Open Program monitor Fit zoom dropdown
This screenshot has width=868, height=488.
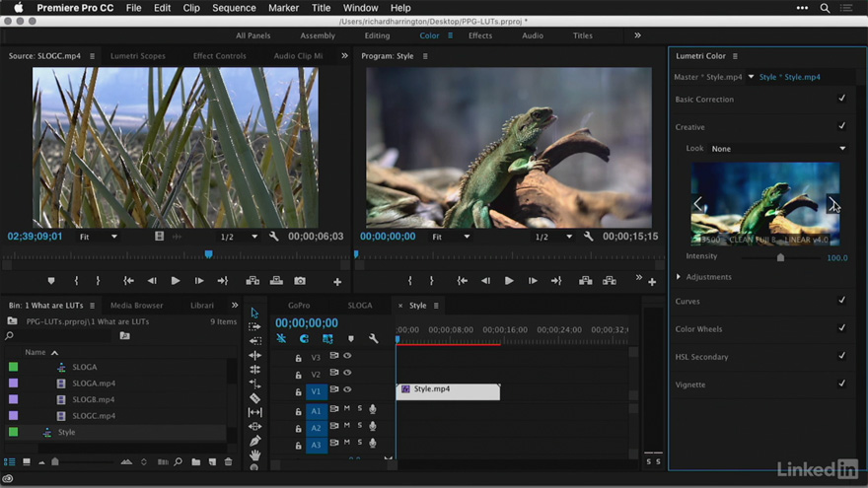click(x=451, y=237)
